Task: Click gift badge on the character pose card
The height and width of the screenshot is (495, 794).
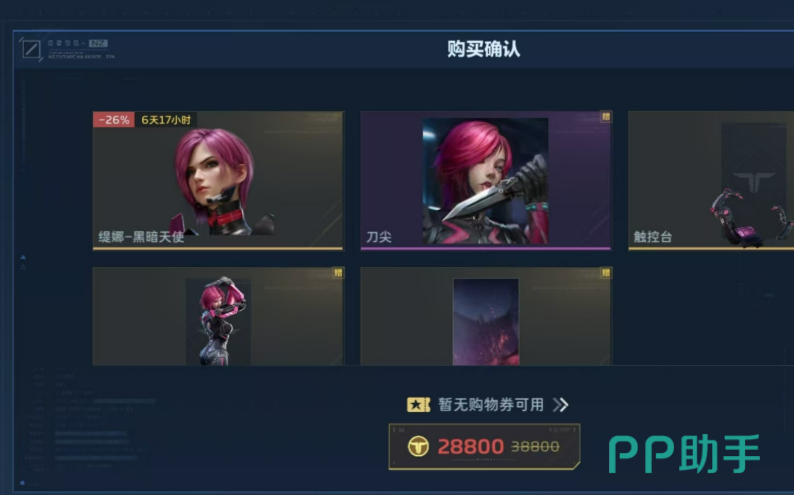Action: 338,273
